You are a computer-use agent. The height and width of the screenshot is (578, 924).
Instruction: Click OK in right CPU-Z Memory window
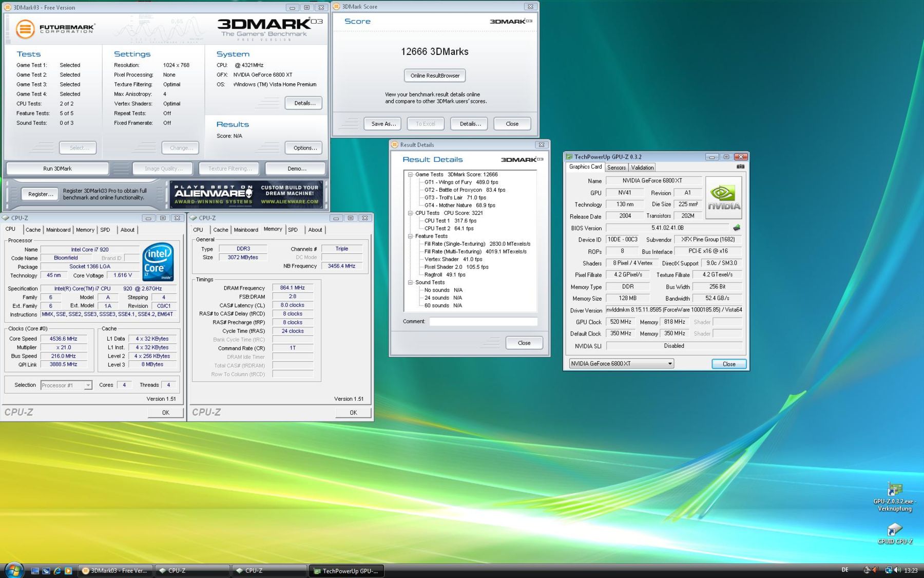[353, 413]
